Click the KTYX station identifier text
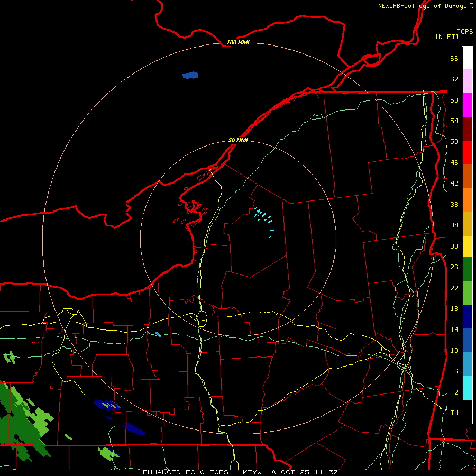This screenshot has height=476, width=476. (x=252, y=472)
